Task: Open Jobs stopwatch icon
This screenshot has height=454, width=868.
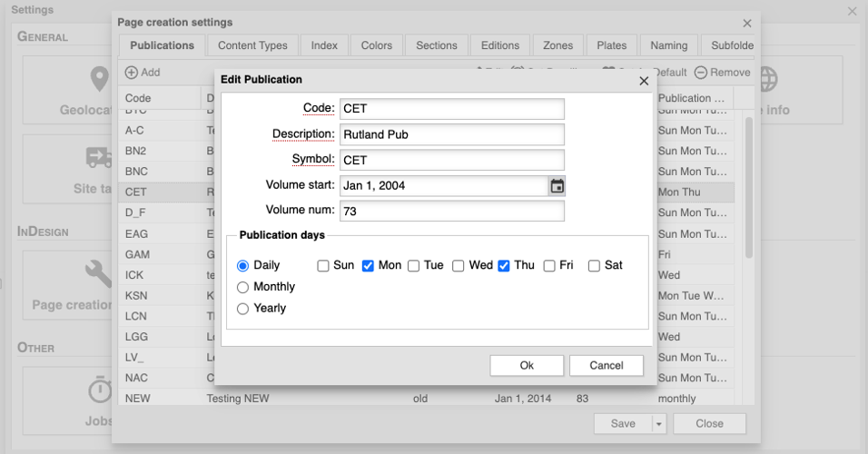Action: click(x=100, y=390)
